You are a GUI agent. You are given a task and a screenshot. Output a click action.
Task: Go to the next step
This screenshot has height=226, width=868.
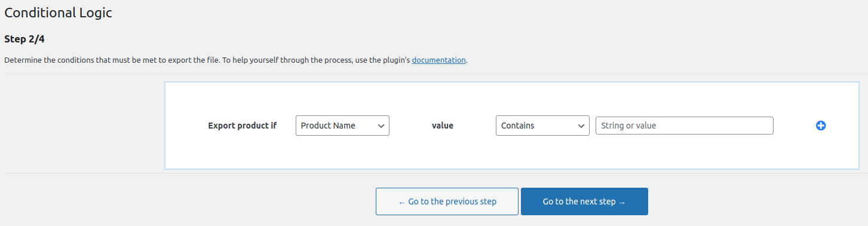tap(584, 201)
